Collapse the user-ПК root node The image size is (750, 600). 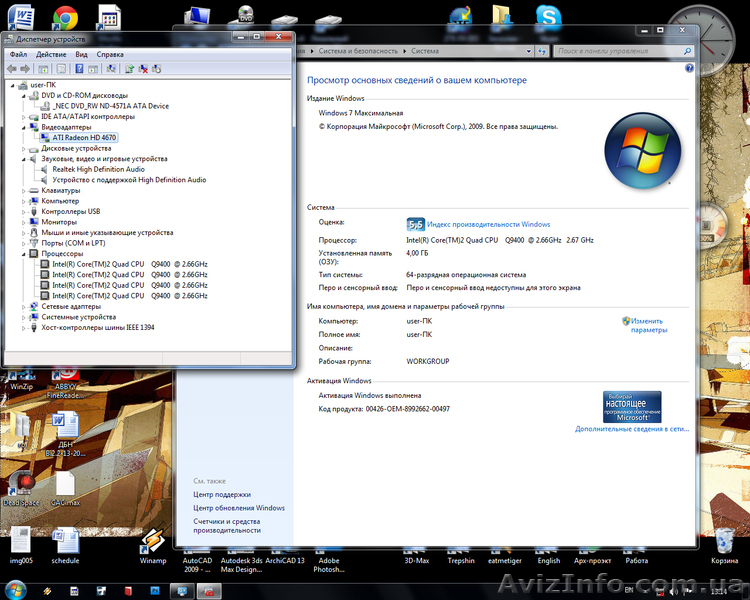pos(12,85)
